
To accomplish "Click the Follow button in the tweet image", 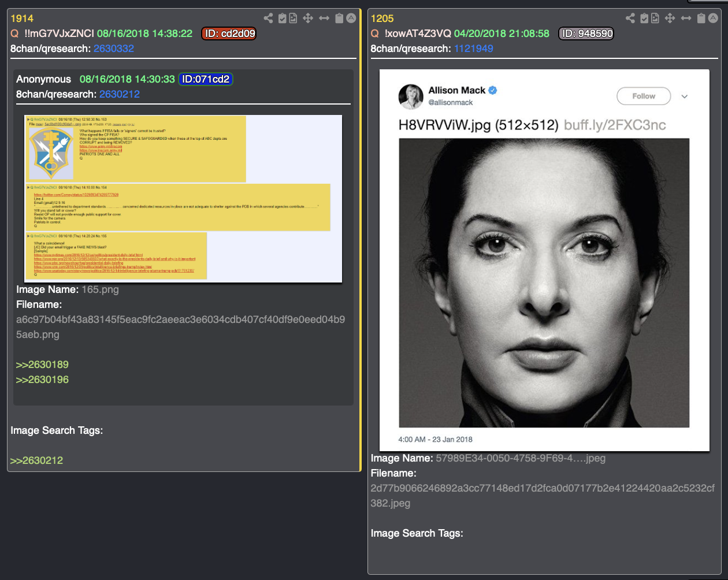I will click(x=644, y=96).
